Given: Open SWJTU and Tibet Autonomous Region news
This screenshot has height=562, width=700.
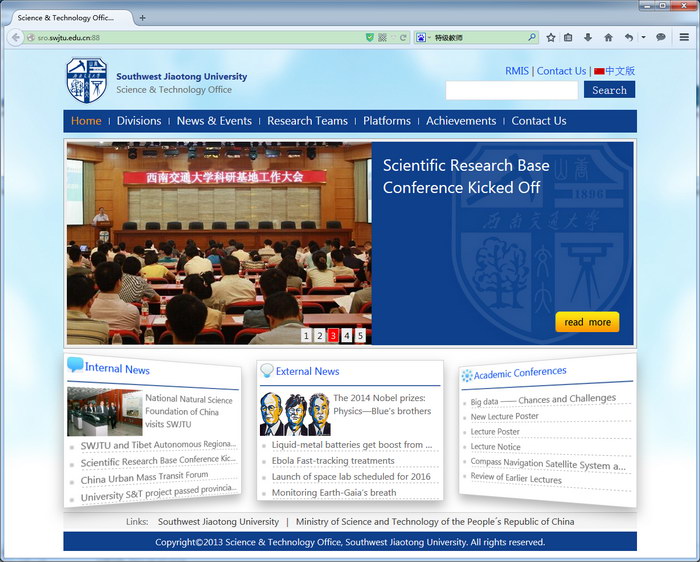Looking at the screenshot, I should click(158, 445).
